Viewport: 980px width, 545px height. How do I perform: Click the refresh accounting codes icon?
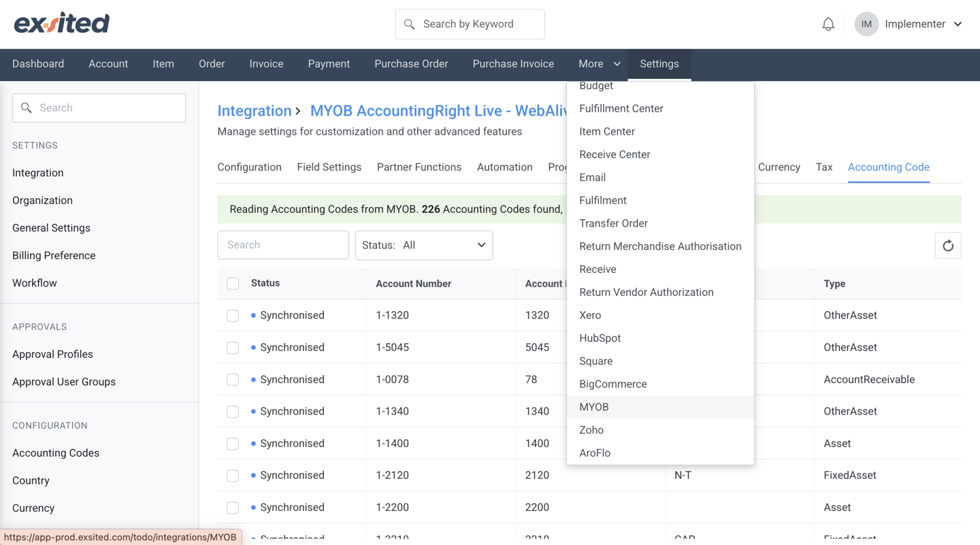tap(948, 246)
